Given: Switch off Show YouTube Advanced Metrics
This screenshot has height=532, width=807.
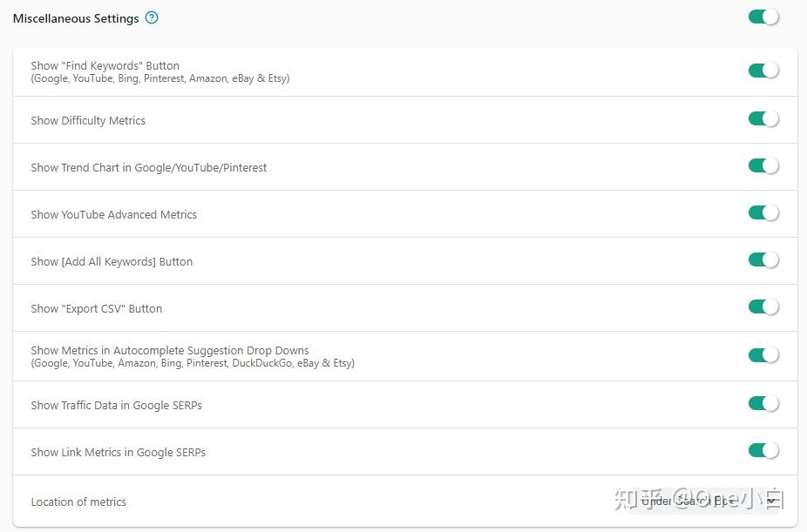Looking at the screenshot, I should [763, 212].
